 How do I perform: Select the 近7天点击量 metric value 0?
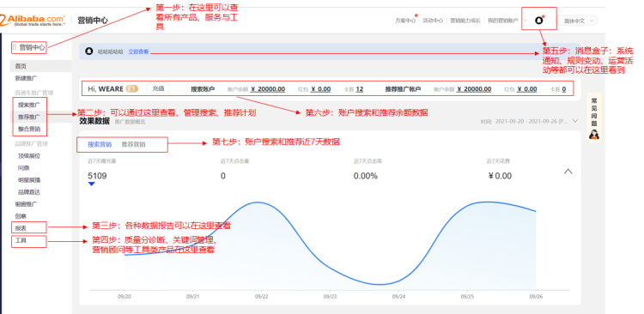click(x=223, y=176)
